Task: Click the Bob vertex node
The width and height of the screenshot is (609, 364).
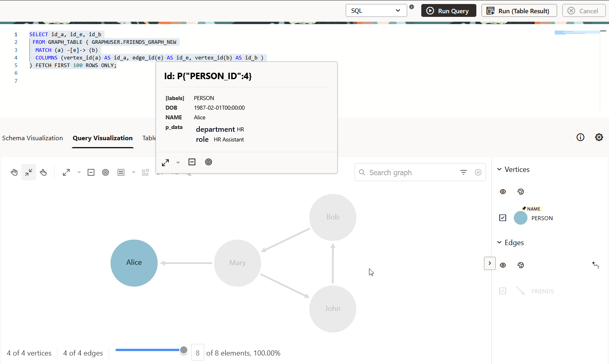Action: pyautogui.click(x=332, y=217)
